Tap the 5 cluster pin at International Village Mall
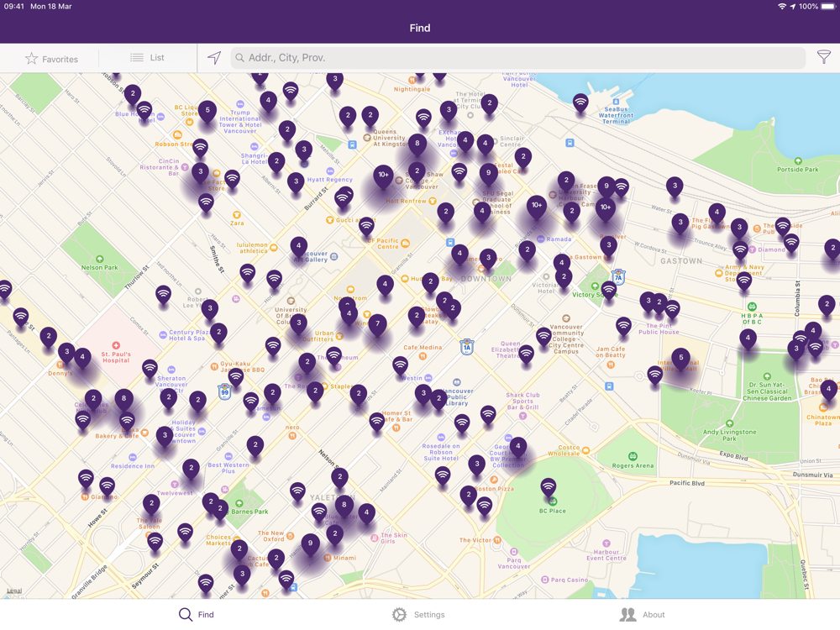 [681, 359]
